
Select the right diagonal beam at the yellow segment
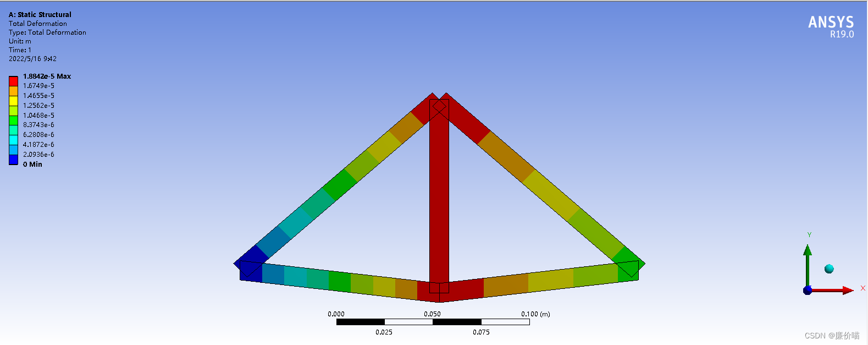coord(552,195)
